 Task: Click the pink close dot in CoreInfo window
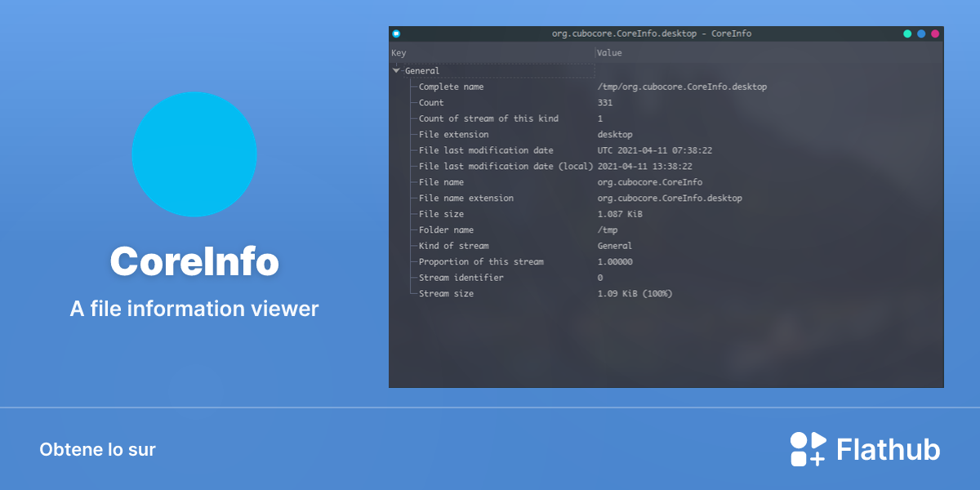tap(935, 33)
